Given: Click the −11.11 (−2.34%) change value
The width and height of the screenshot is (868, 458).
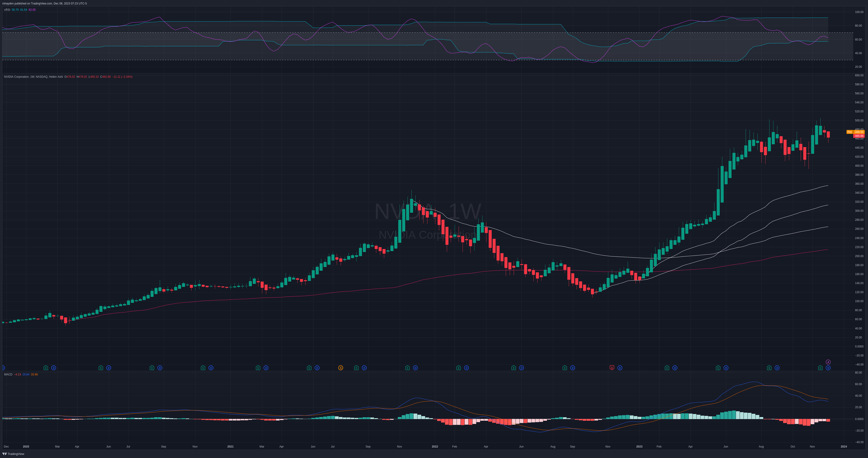Looking at the screenshot, I should pos(122,77).
